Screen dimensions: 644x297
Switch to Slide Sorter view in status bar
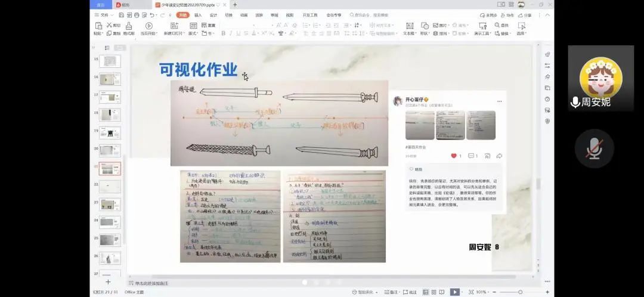434,292
